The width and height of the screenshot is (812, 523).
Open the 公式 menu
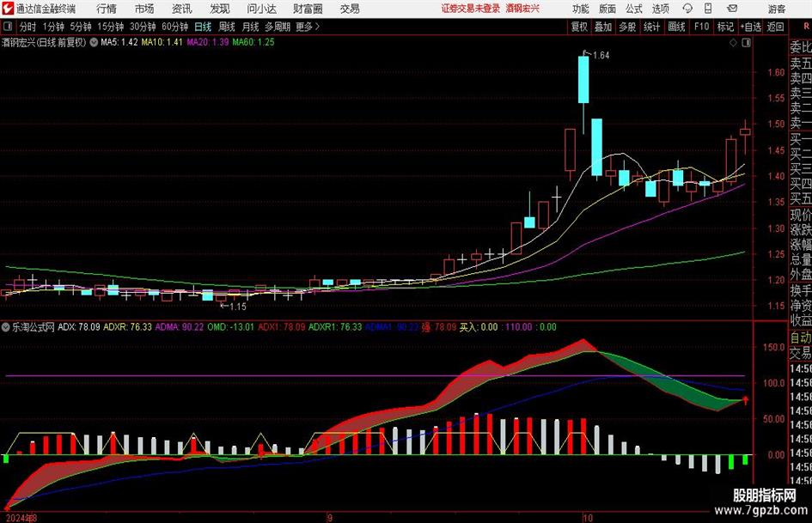click(634, 9)
